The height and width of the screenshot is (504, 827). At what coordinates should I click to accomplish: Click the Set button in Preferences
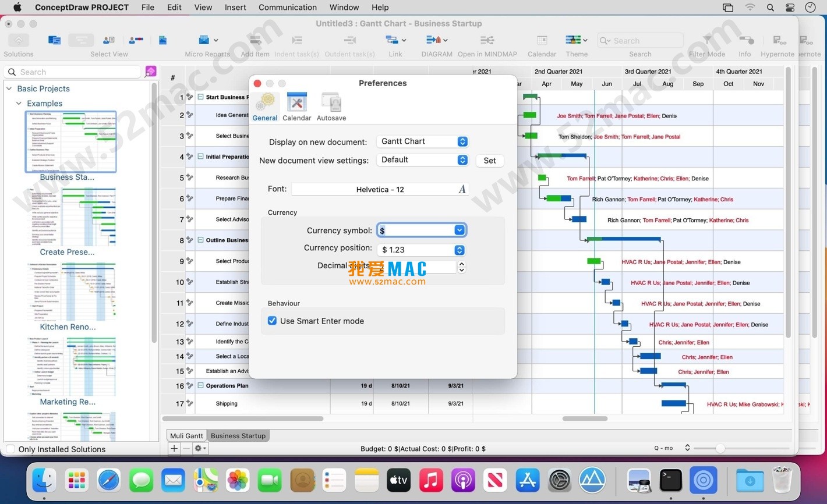tap(490, 161)
